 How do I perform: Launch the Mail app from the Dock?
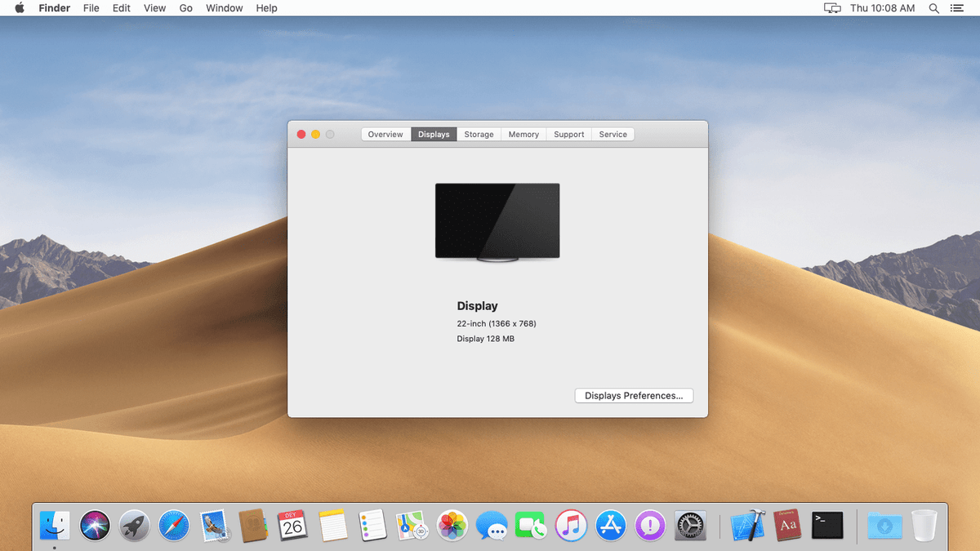click(x=213, y=526)
